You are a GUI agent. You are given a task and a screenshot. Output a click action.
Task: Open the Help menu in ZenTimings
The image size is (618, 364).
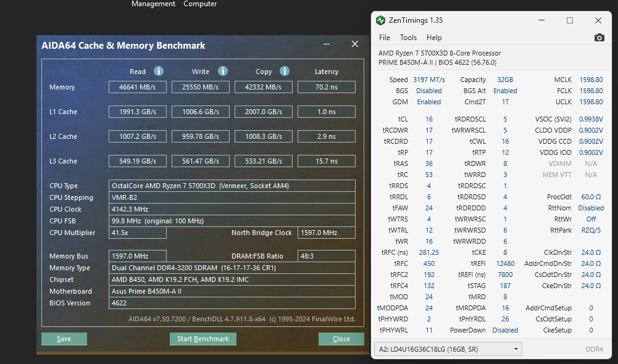pos(434,38)
